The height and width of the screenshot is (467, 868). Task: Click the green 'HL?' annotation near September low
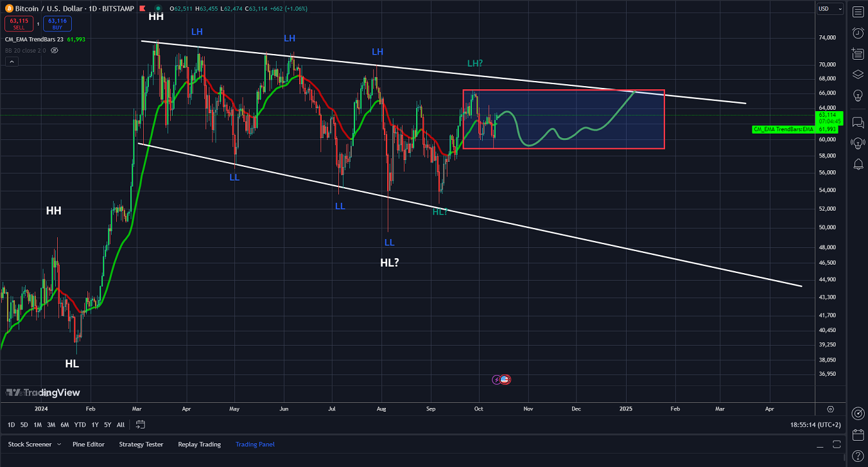click(x=440, y=211)
